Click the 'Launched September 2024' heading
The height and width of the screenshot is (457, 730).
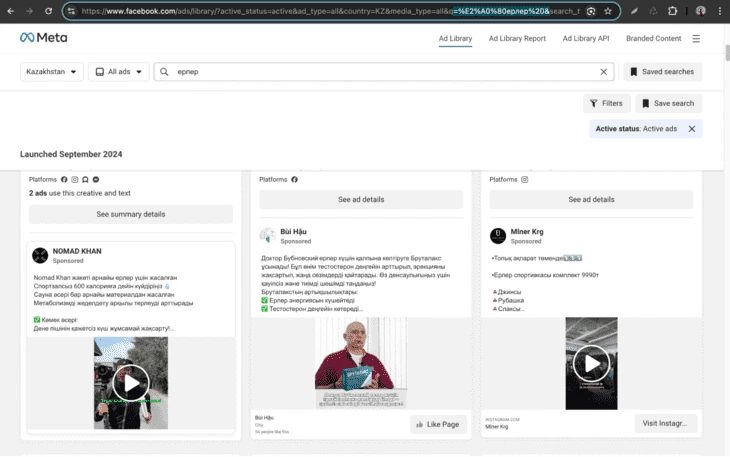[71, 154]
